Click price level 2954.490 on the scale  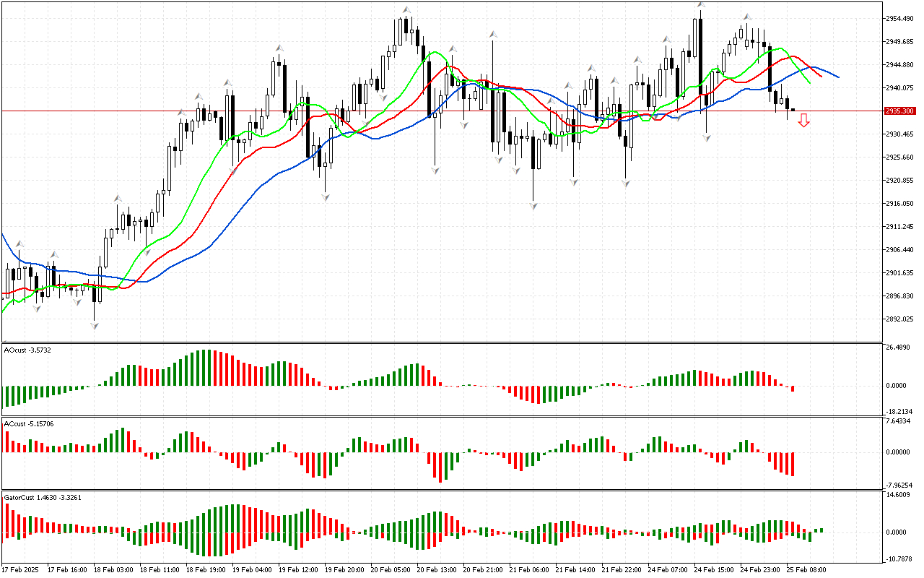coord(900,18)
